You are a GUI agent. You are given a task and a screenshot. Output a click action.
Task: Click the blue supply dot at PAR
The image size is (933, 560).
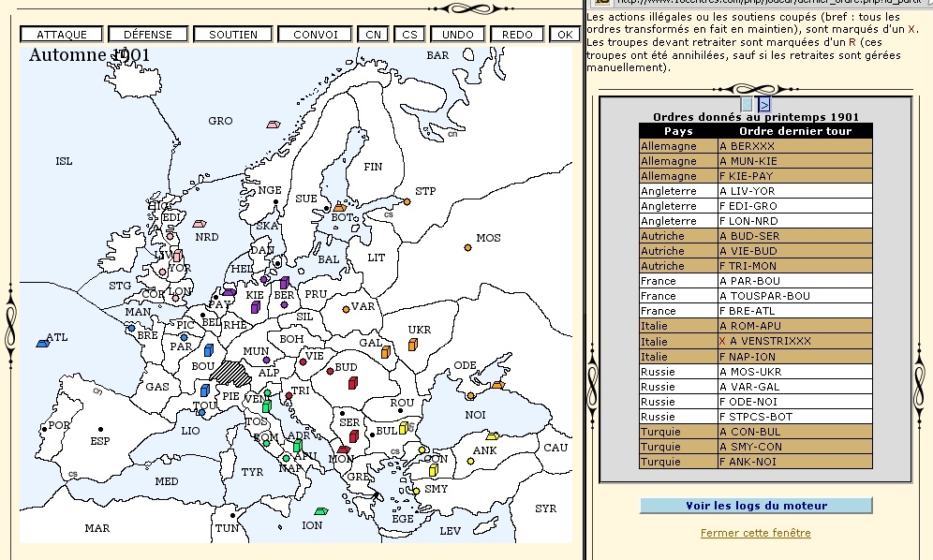[x=184, y=337]
